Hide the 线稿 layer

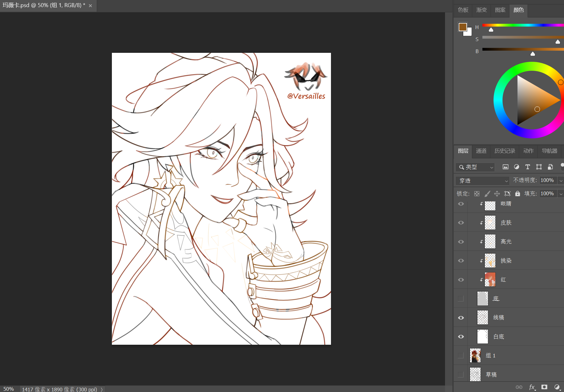tap(461, 318)
